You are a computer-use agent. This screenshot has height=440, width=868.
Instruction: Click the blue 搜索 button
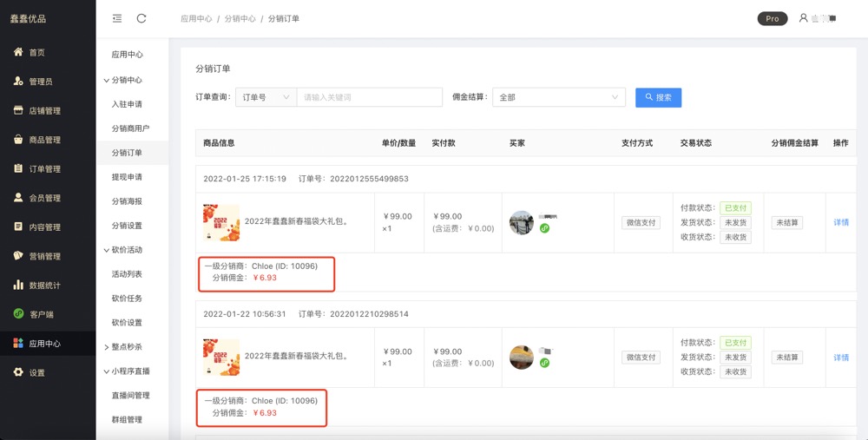pos(658,97)
